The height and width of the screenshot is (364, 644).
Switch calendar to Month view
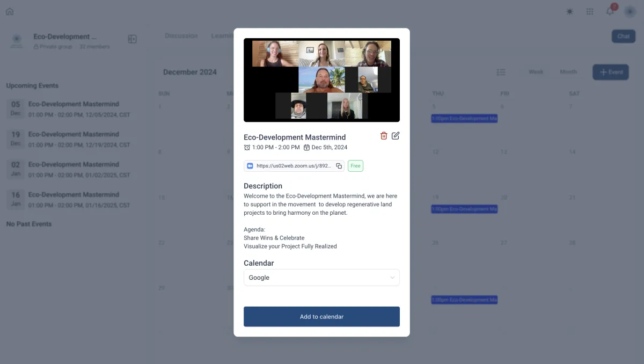coord(568,72)
